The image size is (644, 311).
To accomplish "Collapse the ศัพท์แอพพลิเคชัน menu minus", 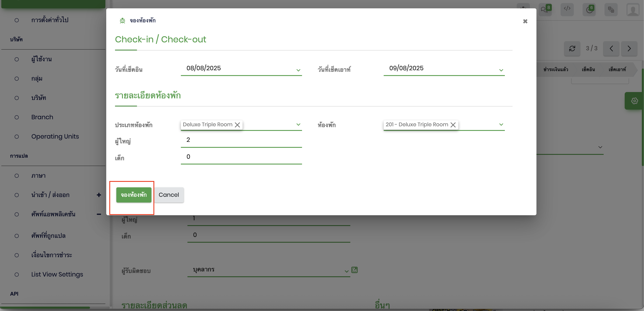I will [x=99, y=214].
